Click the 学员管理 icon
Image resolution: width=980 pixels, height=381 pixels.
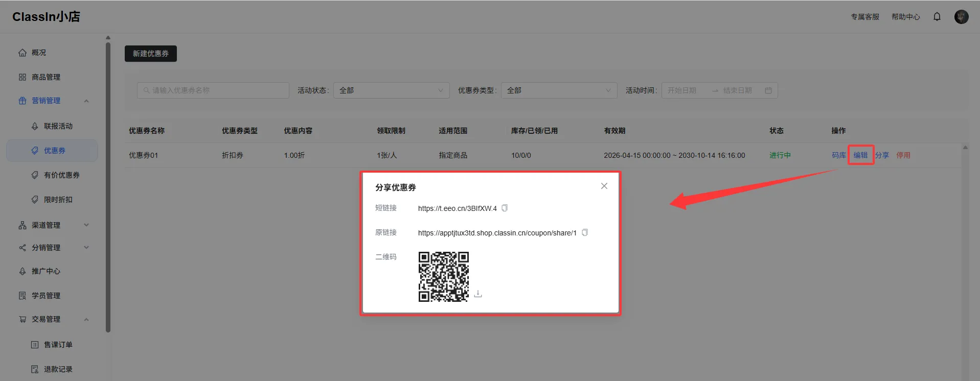22,296
